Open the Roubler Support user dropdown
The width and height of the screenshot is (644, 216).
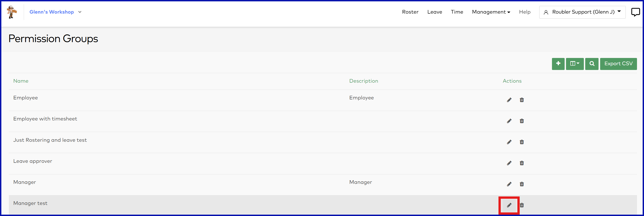582,12
